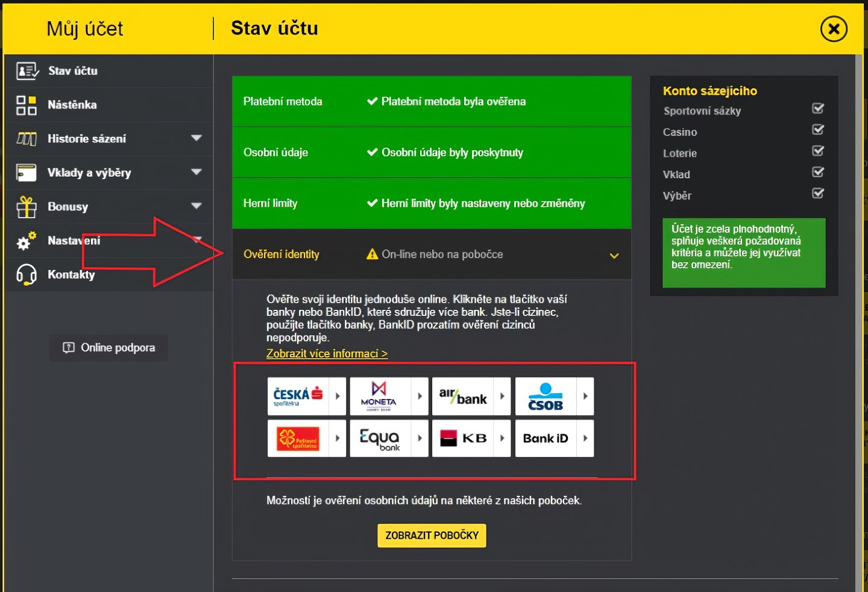Click the arrow next to Air Bank
Image resolution: width=868 pixels, height=592 pixels.
(502, 396)
